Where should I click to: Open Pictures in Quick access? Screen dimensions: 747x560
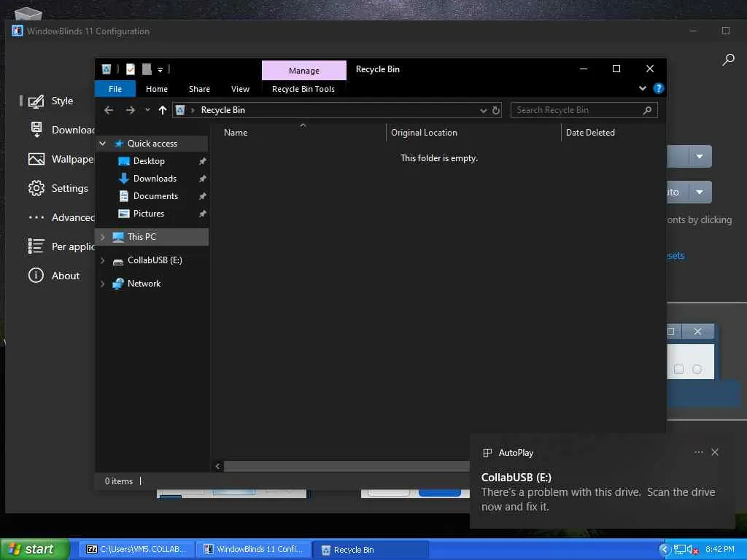pos(149,214)
